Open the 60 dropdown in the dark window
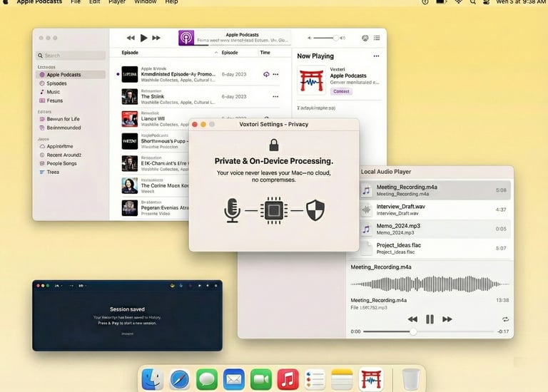The width and height of the screenshot is (548, 392). click(82, 286)
